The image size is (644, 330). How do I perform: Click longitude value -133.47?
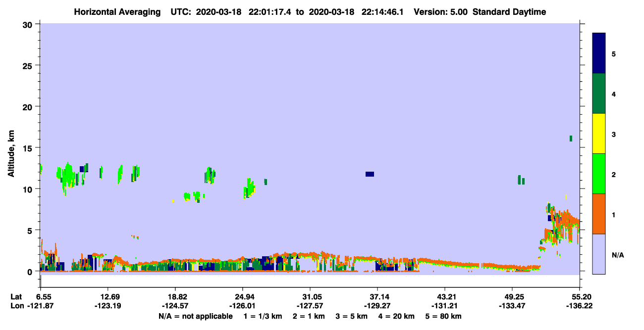[x=512, y=306]
